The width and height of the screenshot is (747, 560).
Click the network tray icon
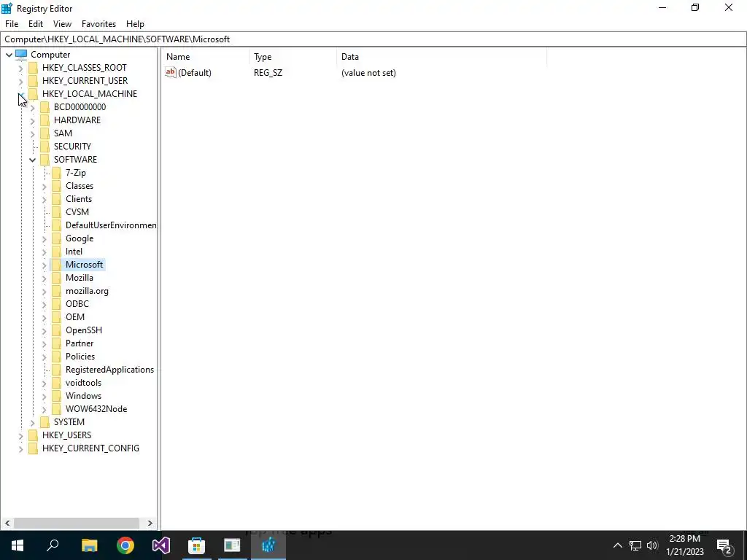tap(635, 545)
